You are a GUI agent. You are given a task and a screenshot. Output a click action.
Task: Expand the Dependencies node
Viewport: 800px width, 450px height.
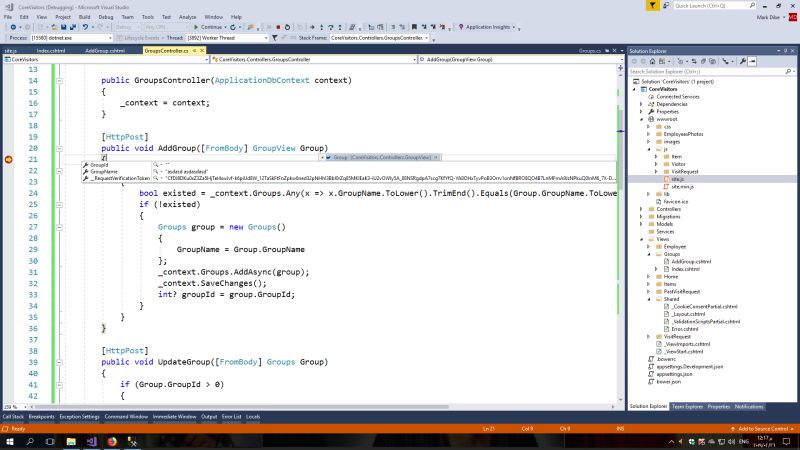[641, 104]
